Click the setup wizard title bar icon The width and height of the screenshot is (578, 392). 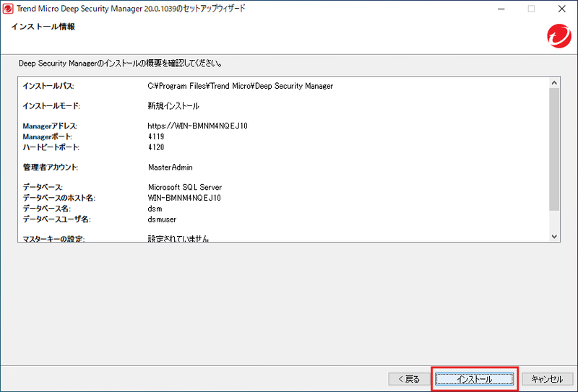click(8, 9)
